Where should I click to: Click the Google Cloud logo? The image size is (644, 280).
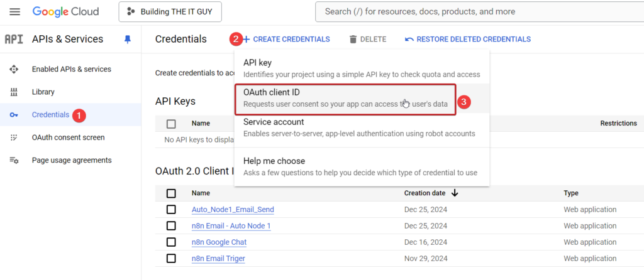pos(65,11)
